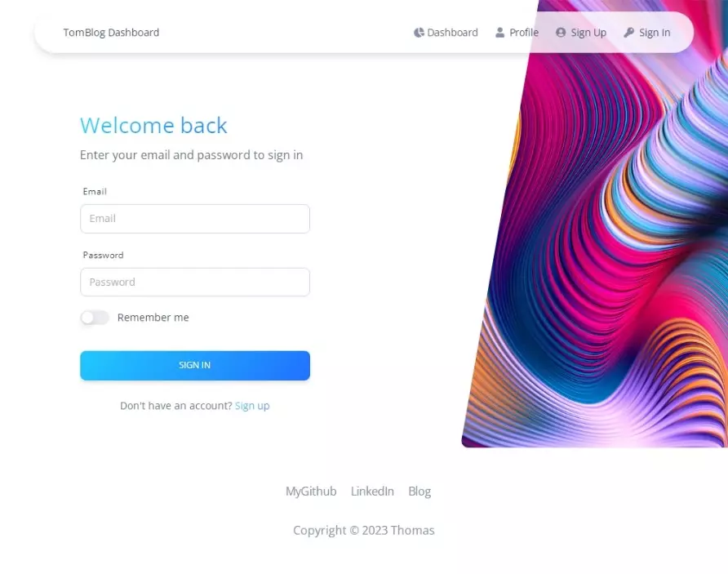Follow the Sign up link below form

252,406
